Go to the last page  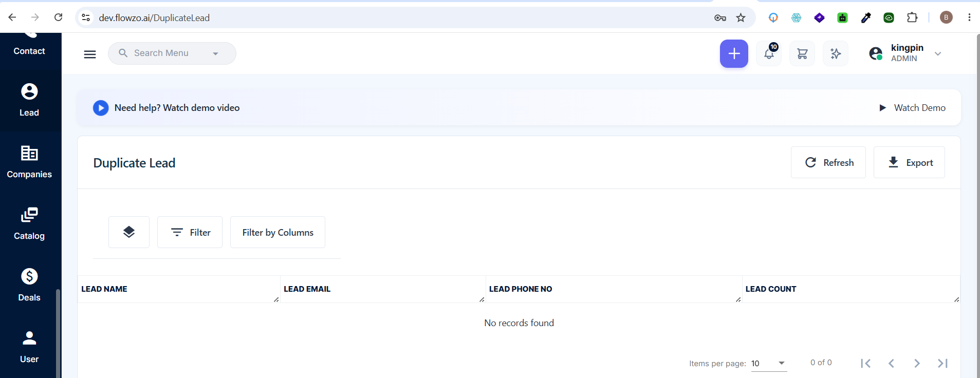coord(943,363)
